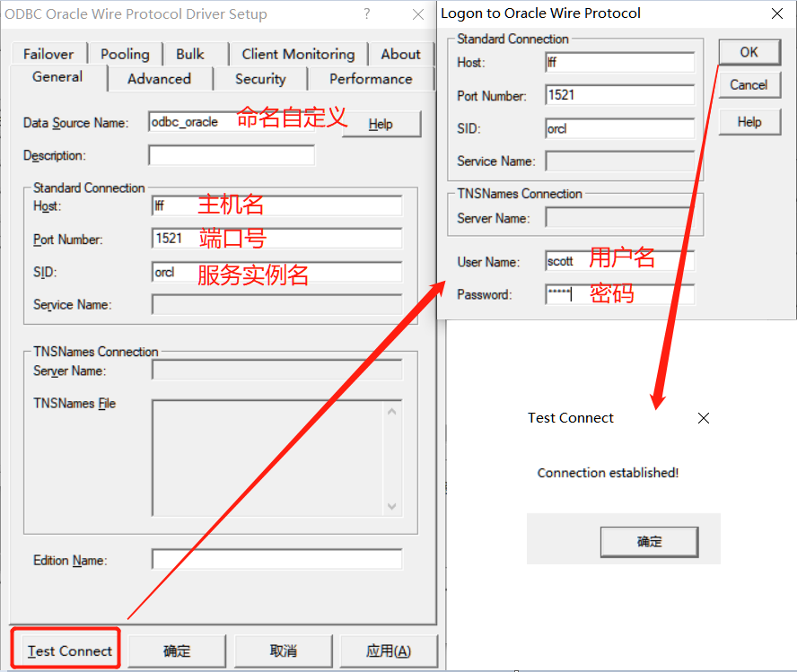The height and width of the screenshot is (672, 797).
Task: Click TNSNames File scrollbar up arrow
Action: coord(392,412)
